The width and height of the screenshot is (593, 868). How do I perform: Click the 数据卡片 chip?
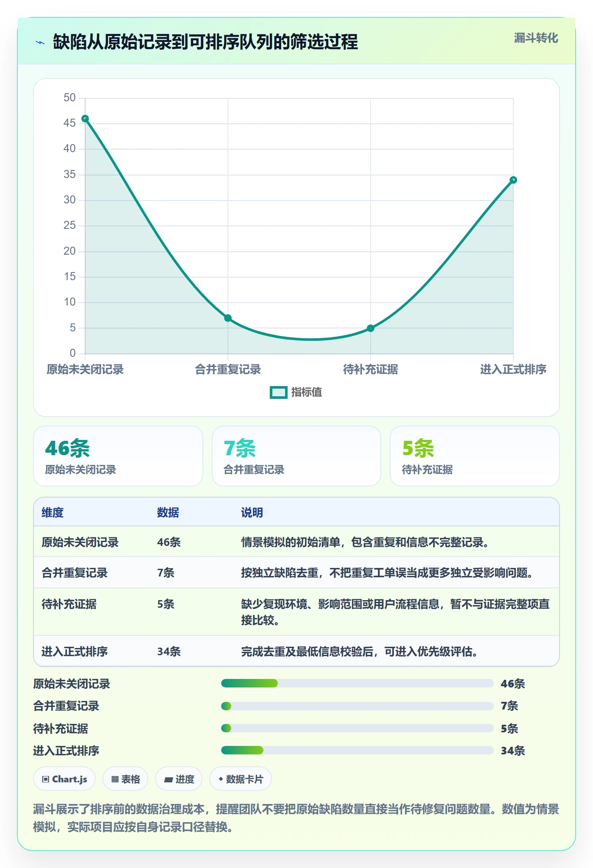click(241, 779)
